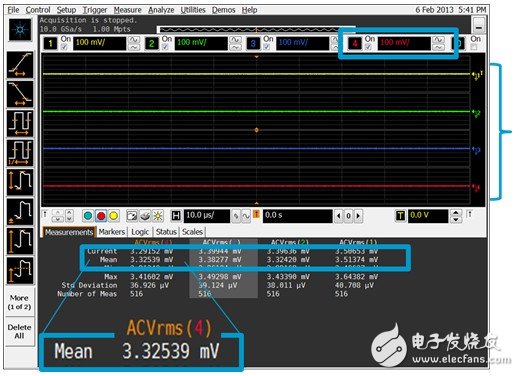Image resolution: width=519 pixels, height=376 pixels.
Task: Click the trigger level field 0.0 V
Action: coord(428,216)
